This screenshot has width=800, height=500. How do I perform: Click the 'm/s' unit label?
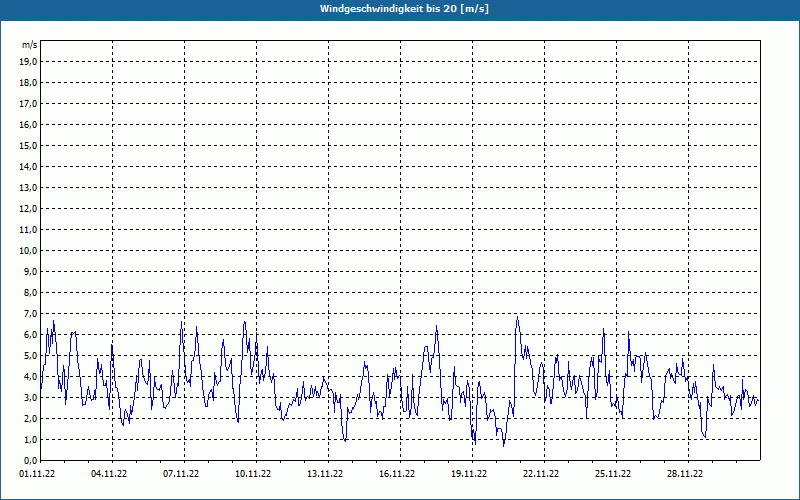[x=30, y=45]
